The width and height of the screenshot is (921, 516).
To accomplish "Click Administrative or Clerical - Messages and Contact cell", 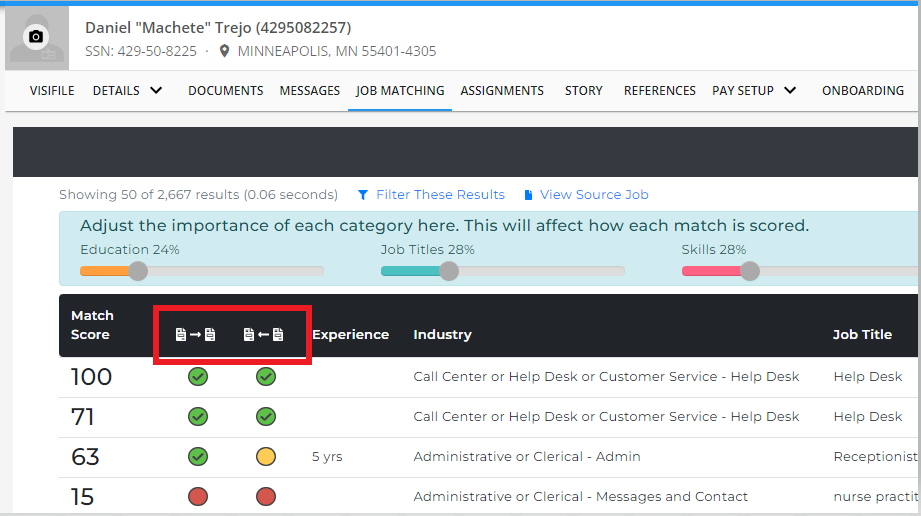I will (580, 497).
